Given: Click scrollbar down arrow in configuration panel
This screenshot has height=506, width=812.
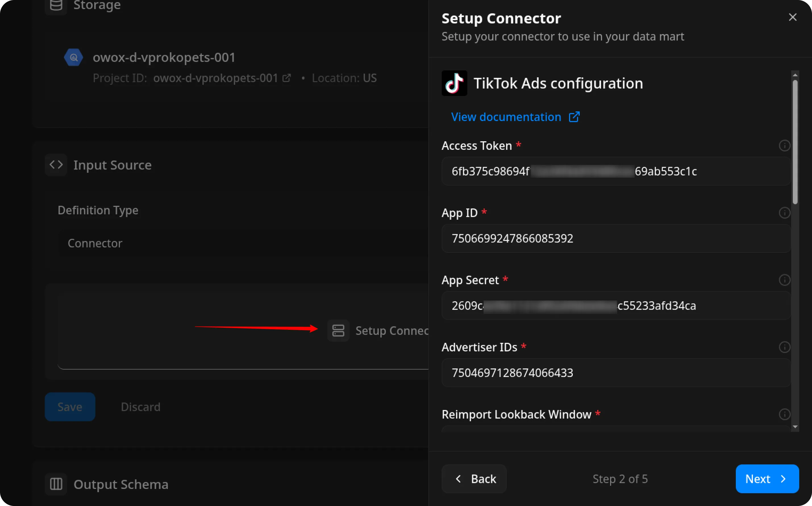Looking at the screenshot, I should click(795, 427).
